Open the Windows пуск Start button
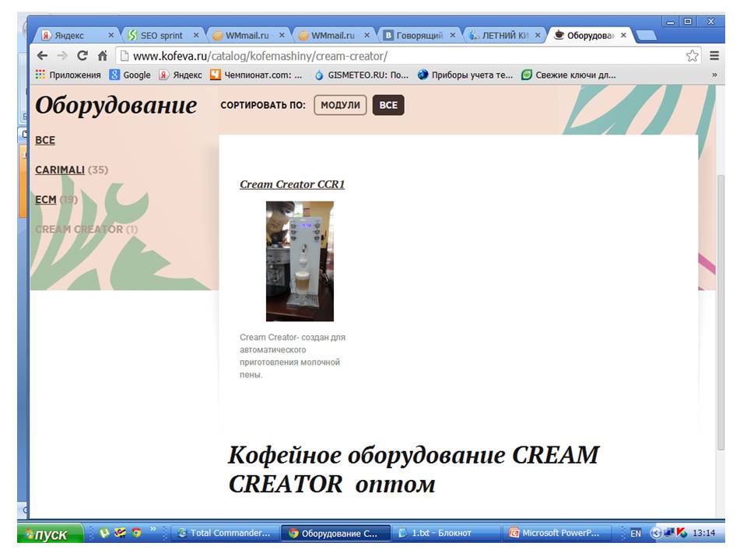The image size is (747, 560). 50,534
